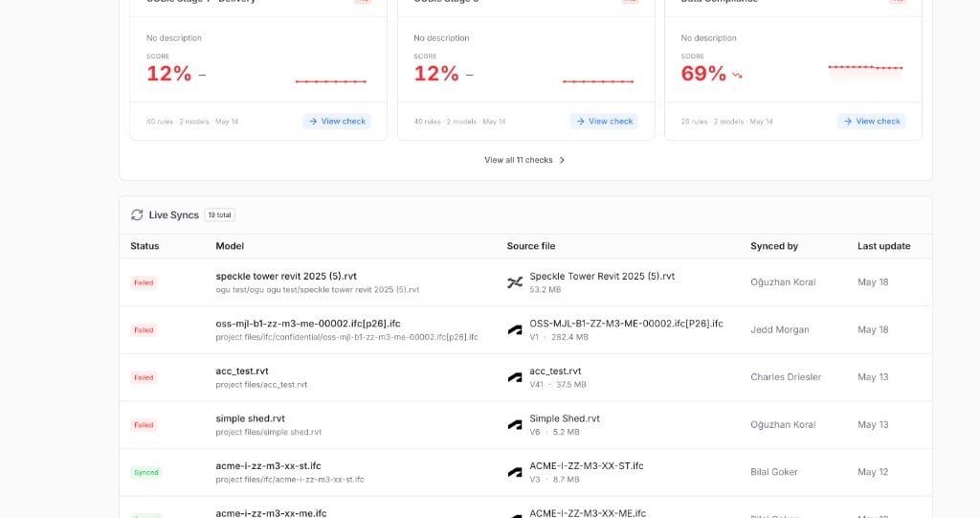The height and width of the screenshot is (518, 980).
Task: Click path project files/simple shed.rvt
Action: [x=269, y=432]
